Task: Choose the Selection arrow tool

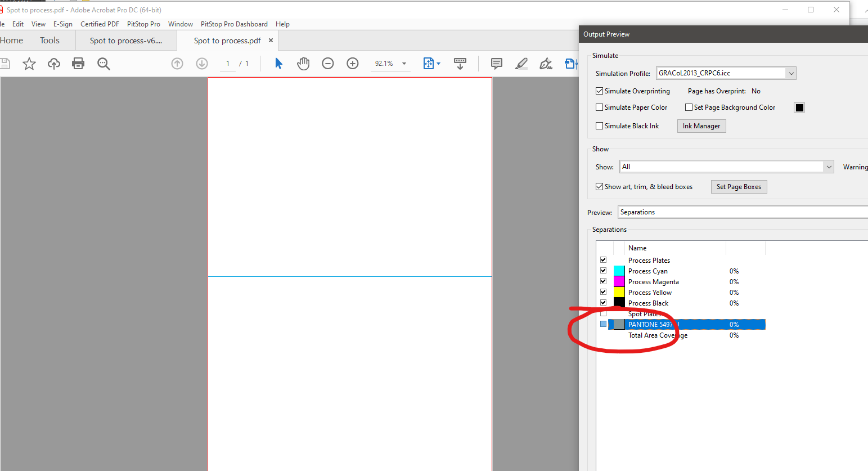Action: click(x=278, y=64)
